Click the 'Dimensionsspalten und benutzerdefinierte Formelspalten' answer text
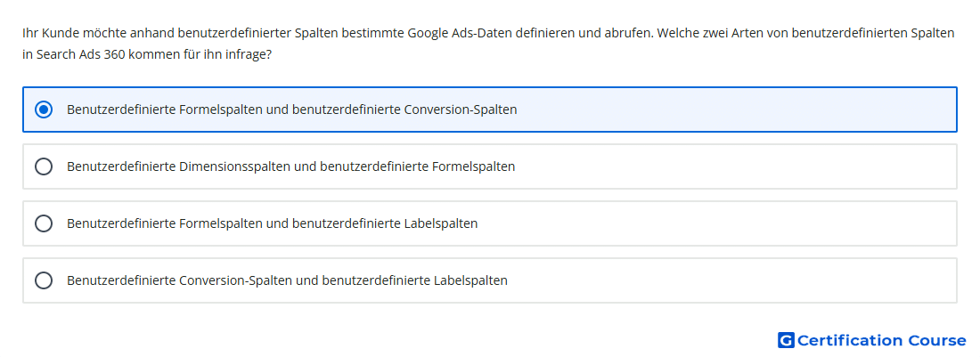This screenshot has width=980, height=357. (291, 166)
